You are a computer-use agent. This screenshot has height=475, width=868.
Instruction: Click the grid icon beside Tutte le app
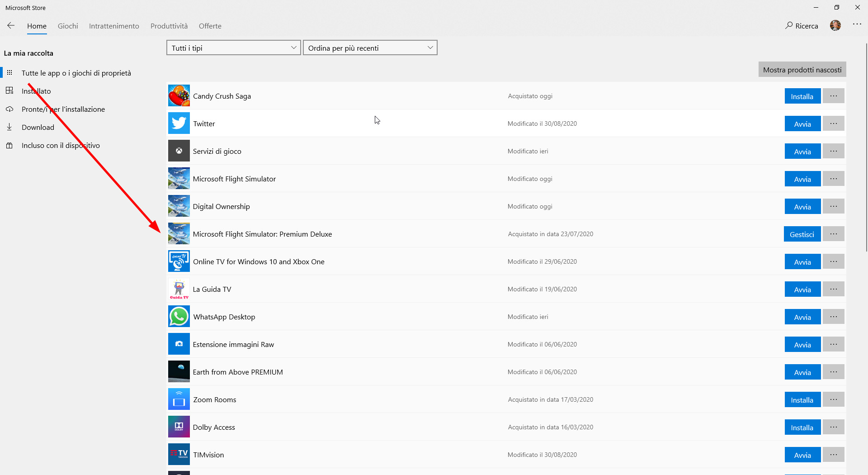point(9,73)
